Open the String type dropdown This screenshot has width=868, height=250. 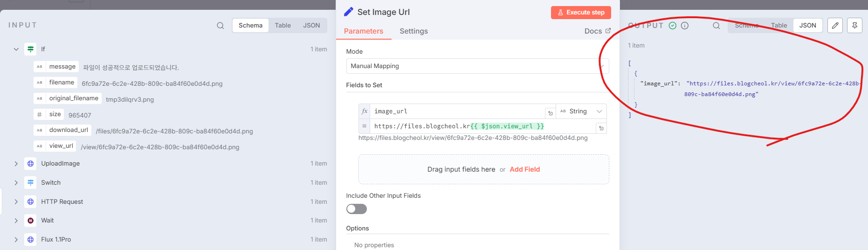point(581,111)
